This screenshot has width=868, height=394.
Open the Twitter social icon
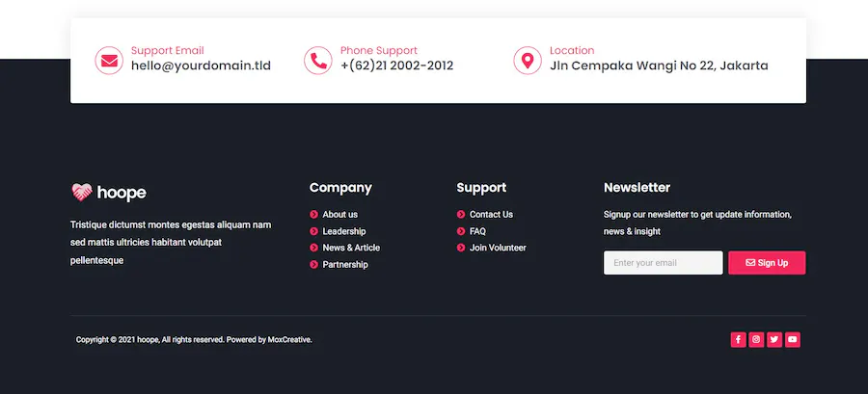tap(774, 340)
